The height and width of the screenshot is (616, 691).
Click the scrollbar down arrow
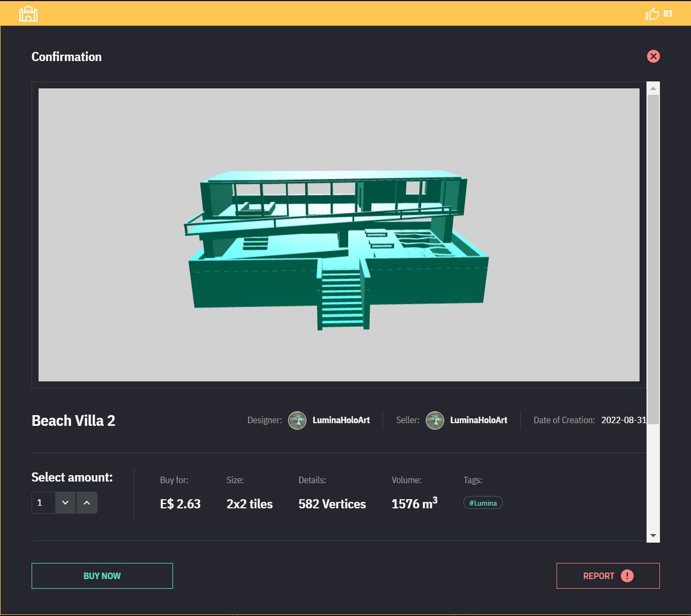[653, 536]
